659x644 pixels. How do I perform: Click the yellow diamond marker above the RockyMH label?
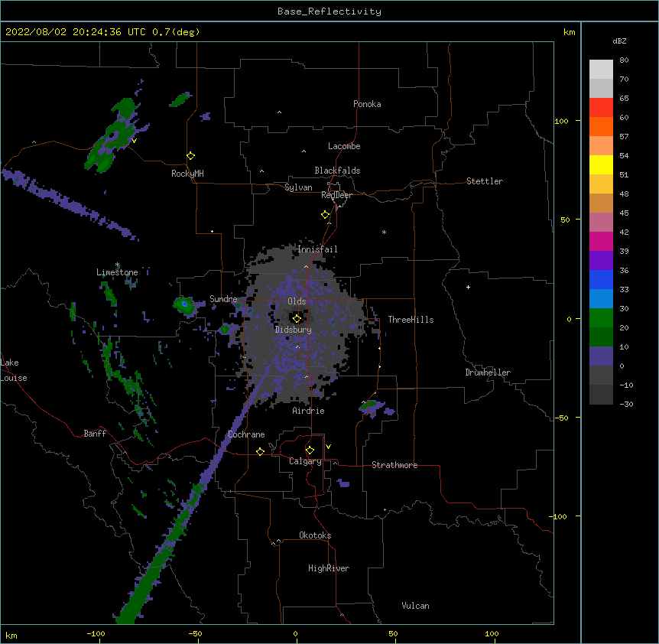(191, 155)
